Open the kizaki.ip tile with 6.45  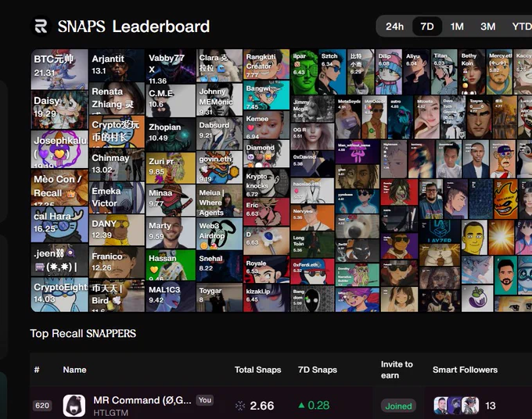266,298
